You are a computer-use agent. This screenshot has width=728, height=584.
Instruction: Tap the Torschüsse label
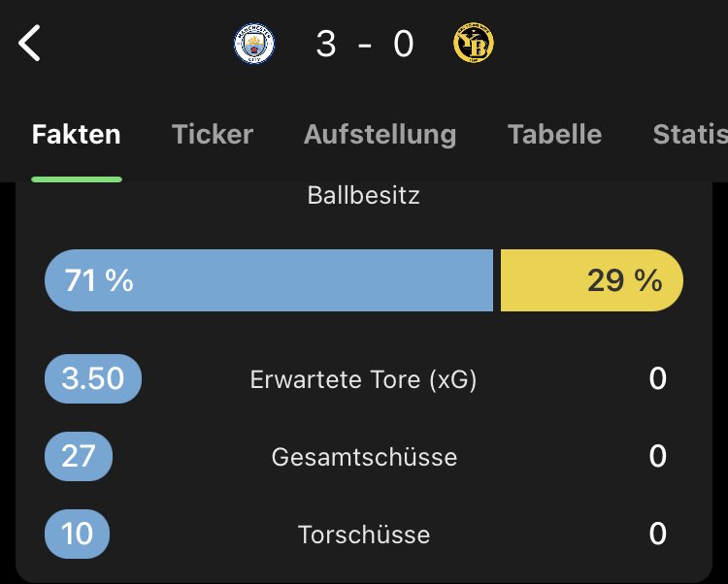[x=364, y=535]
